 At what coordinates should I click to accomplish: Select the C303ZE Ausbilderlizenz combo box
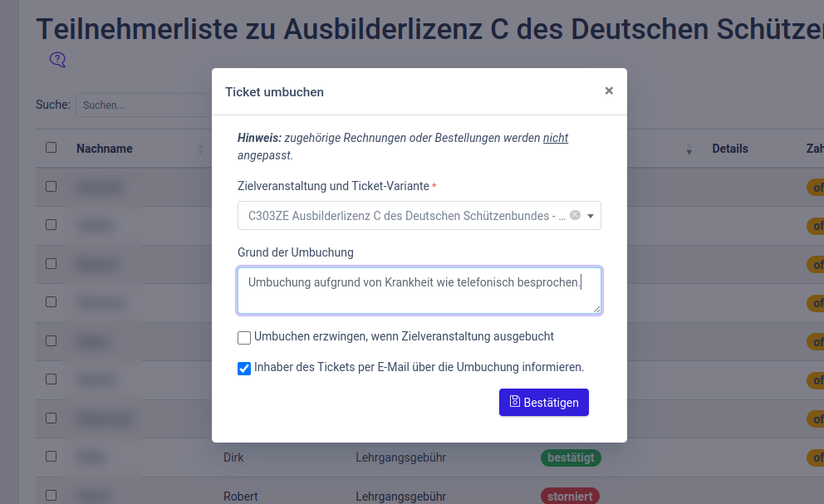[x=407, y=216]
